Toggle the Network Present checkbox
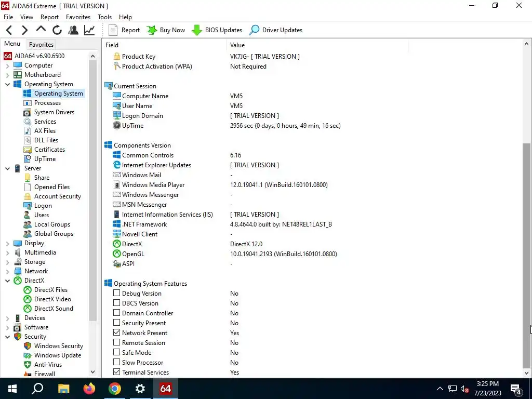The image size is (532, 399). [117, 332]
